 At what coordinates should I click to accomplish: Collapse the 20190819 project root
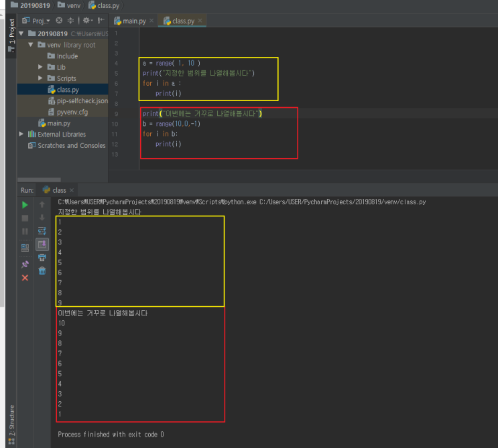(x=21, y=33)
